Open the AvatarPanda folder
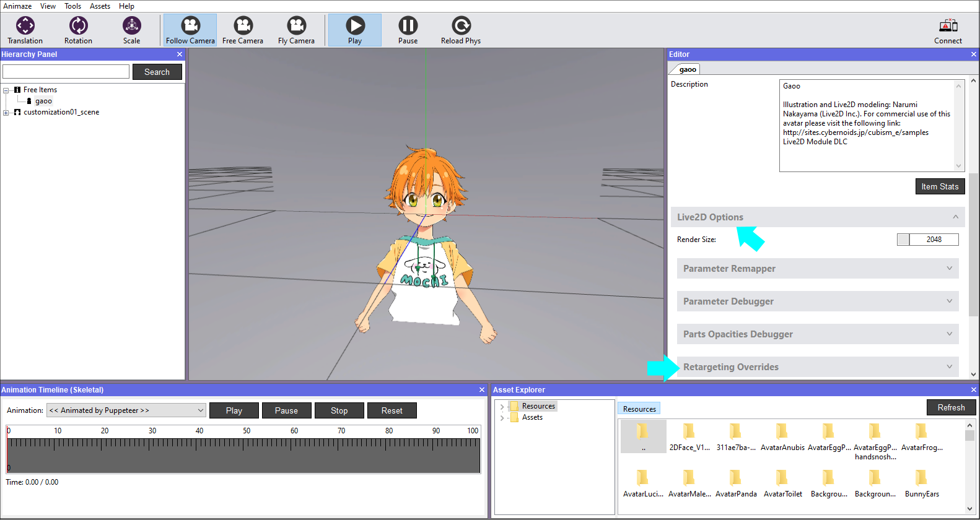This screenshot has height=520, width=980. pos(736,483)
